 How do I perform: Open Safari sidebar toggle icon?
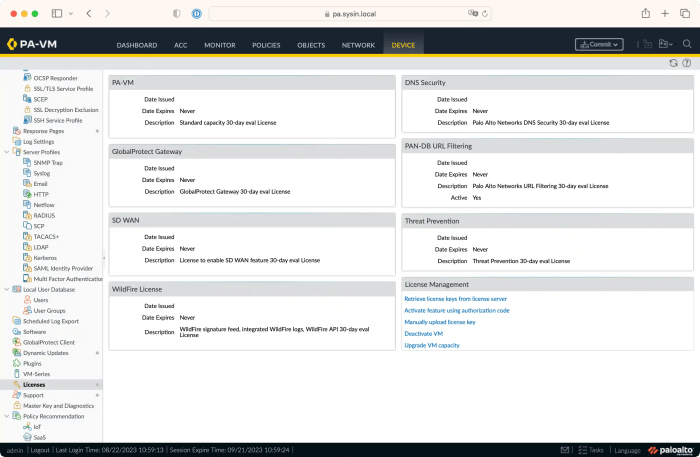click(x=57, y=13)
